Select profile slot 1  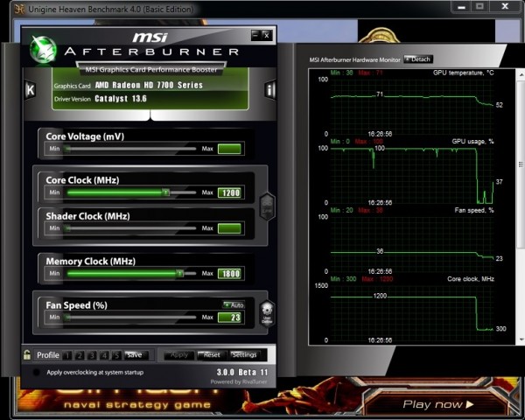pyautogui.click(x=67, y=355)
